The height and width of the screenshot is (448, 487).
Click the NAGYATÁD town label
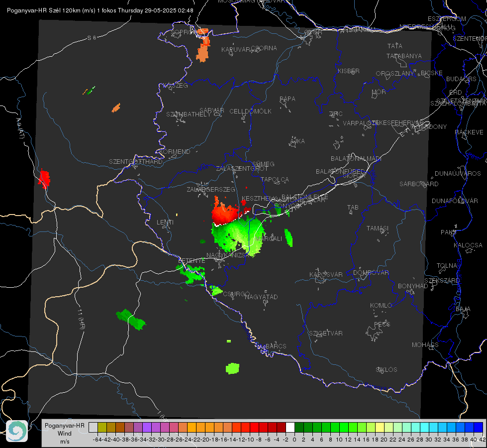[261, 297]
